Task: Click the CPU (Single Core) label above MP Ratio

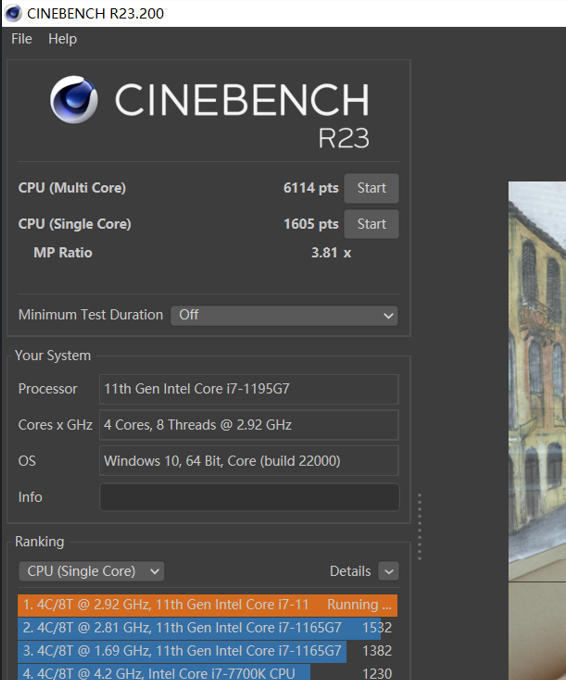Action: 75,224
